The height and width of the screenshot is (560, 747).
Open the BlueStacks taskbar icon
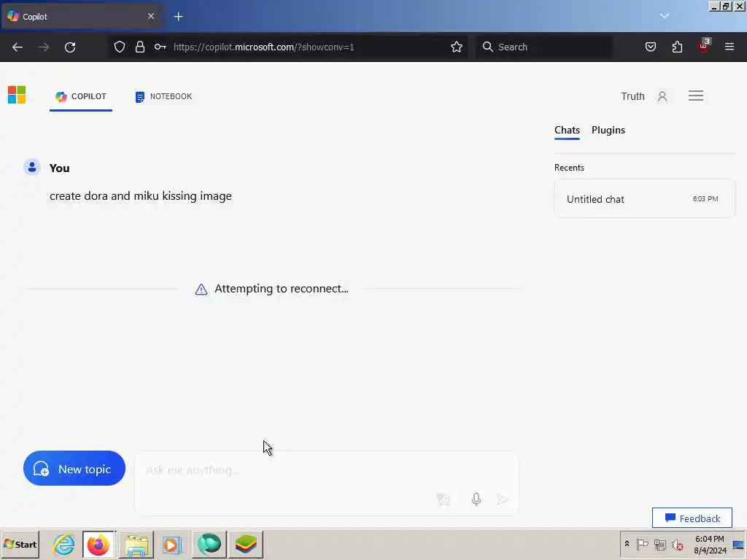(246, 544)
